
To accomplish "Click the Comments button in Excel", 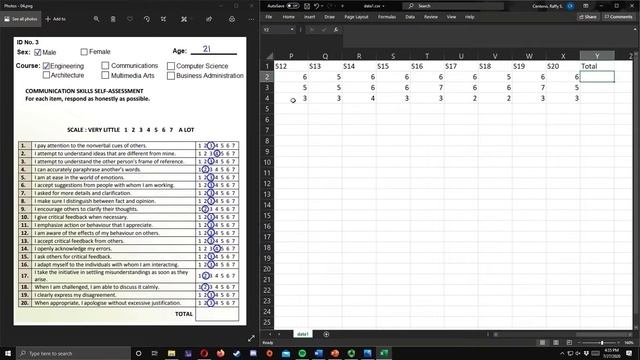I will pos(618,17).
